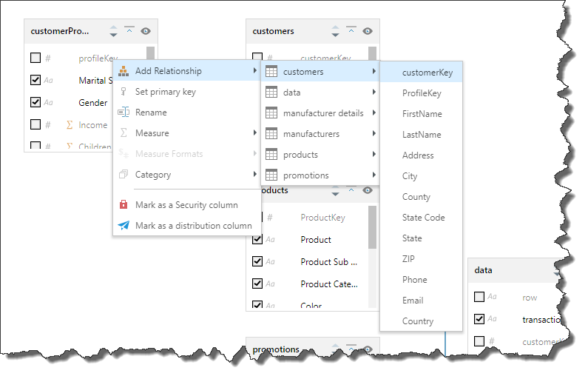Click the red lock Security column icon
Viewport: 588px width, 379px height.
tap(124, 205)
